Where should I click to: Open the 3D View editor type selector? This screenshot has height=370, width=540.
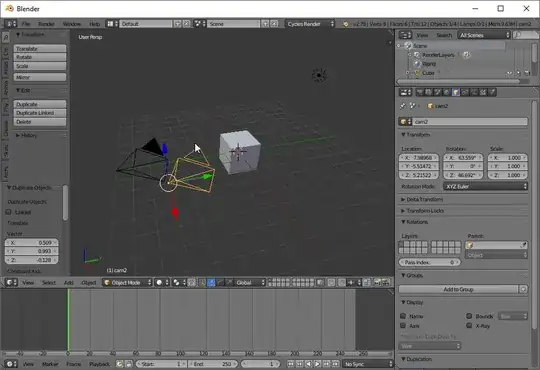tap(11, 282)
